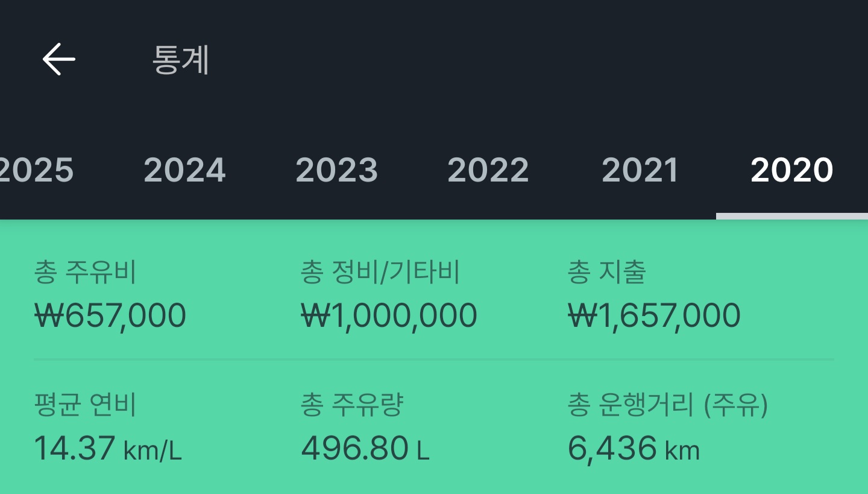This screenshot has height=494, width=868.
Task: Click the 총 주유량 label
Action: [x=351, y=405]
